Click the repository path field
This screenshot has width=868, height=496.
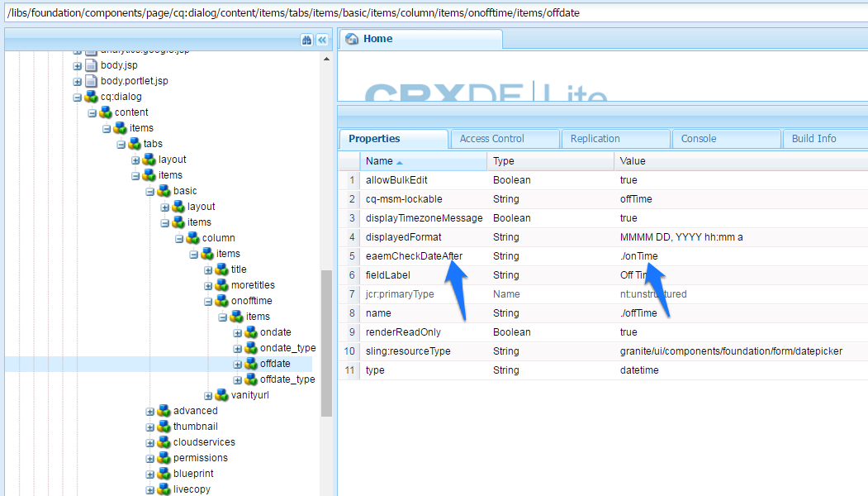pos(436,12)
